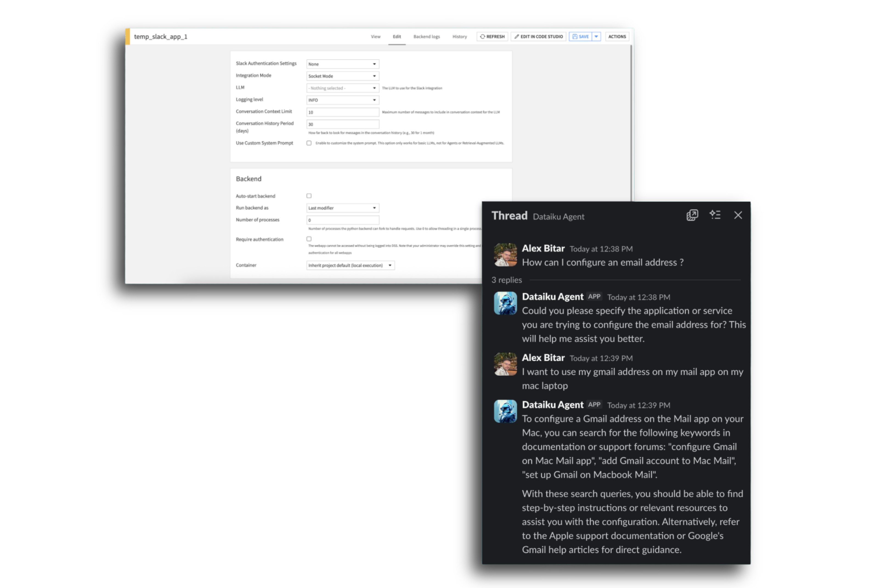This screenshot has width=893, height=588.
Task: Open the History tab
Action: (x=459, y=36)
